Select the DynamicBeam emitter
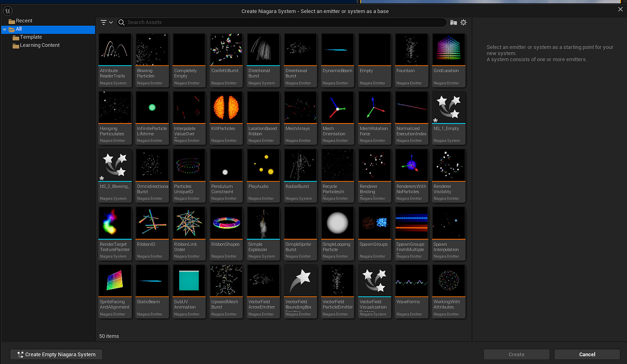This screenshot has width=627, height=364. (x=338, y=60)
